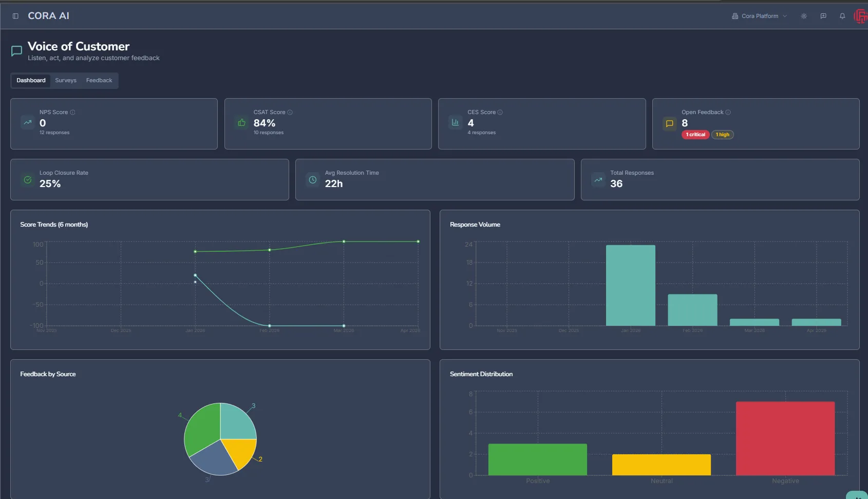Click the Total Responses trend icon
The image size is (868, 499).
tap(598, 180)
